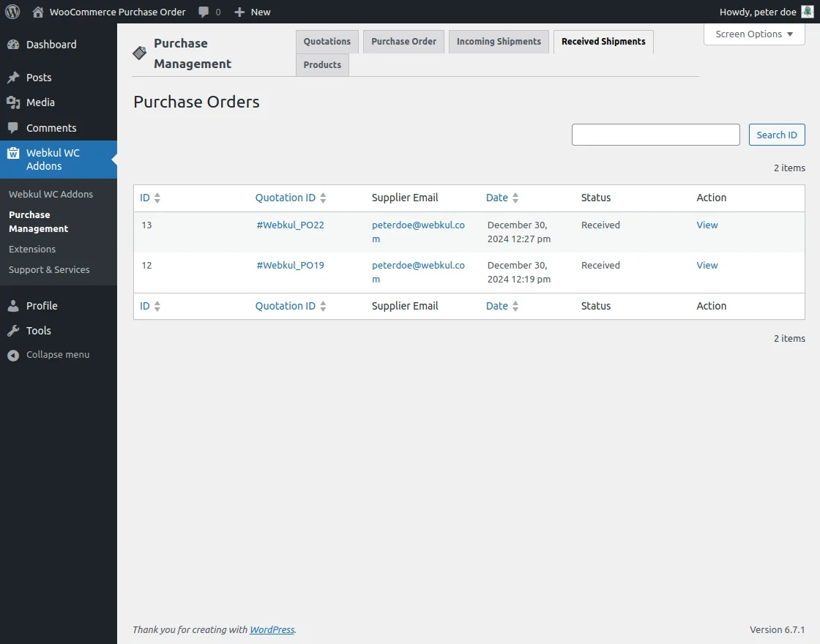Open the Media library icon

13,102
